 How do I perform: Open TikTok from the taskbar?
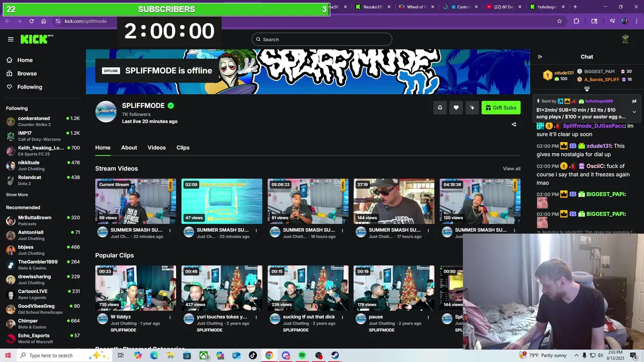(253, 355)
